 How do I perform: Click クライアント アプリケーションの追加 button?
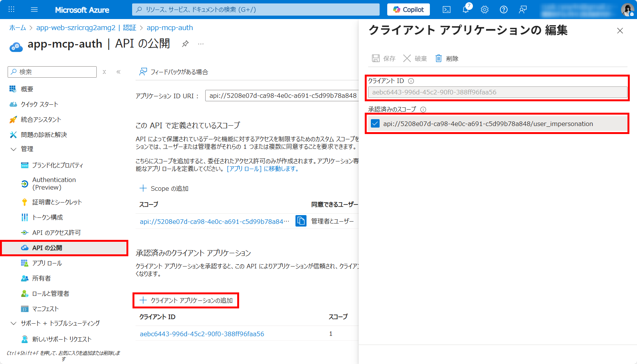186,300
